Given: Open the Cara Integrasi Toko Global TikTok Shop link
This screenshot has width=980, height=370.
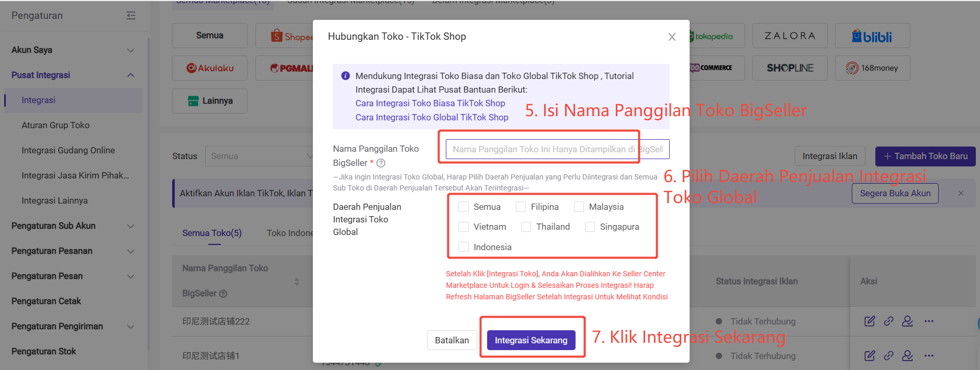Looking at the screenshot, I should 432,117.
